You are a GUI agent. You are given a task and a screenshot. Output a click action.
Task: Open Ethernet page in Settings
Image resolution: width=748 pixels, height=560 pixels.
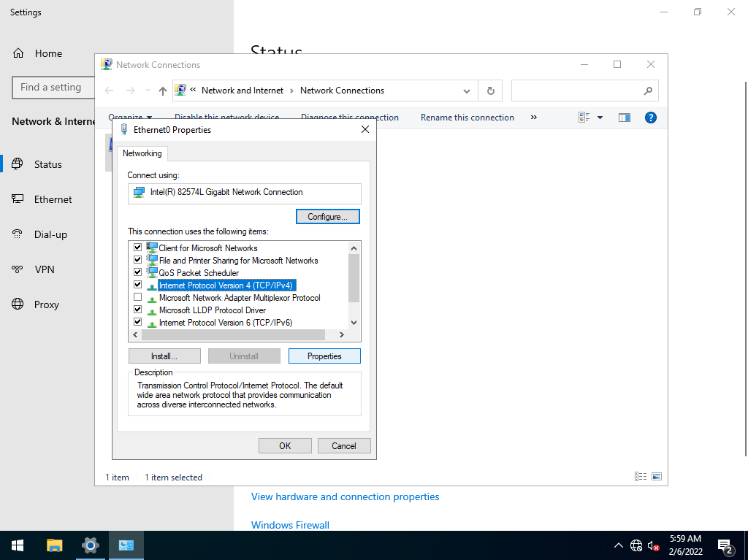pyautogui.click(x=47, y=199)
